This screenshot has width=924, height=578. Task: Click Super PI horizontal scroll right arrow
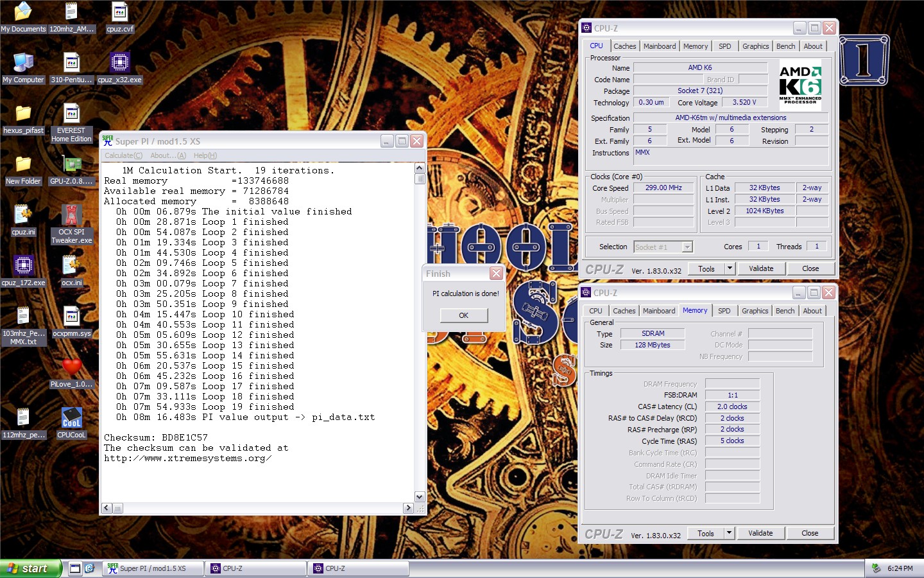(x=408, y=508)
